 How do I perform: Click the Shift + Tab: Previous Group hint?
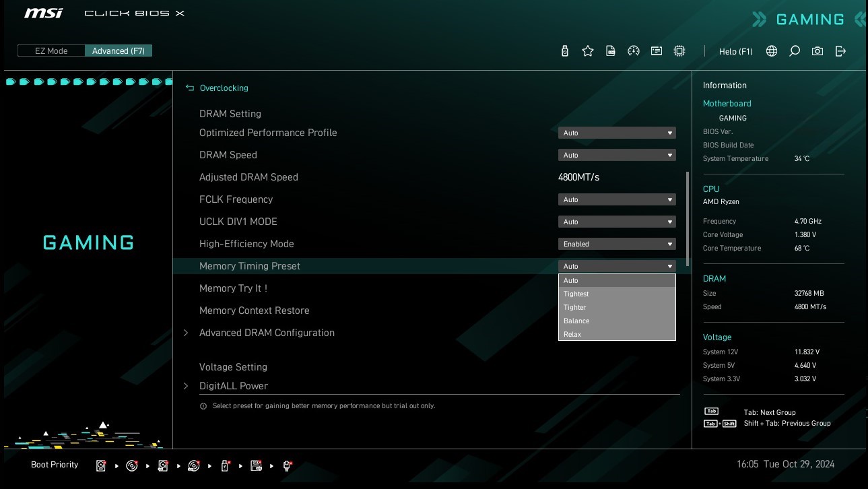pyautogui.click(x=787, y=424)
